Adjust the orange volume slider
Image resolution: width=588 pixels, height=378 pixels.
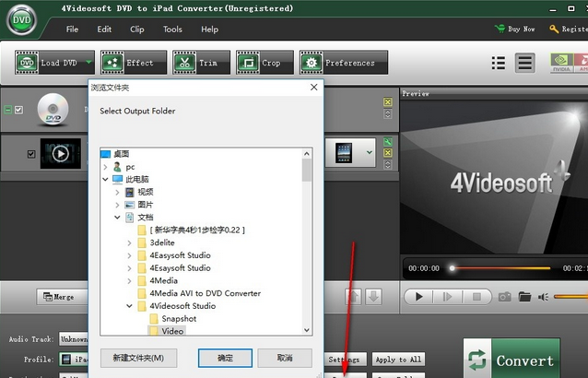[570, 297]
